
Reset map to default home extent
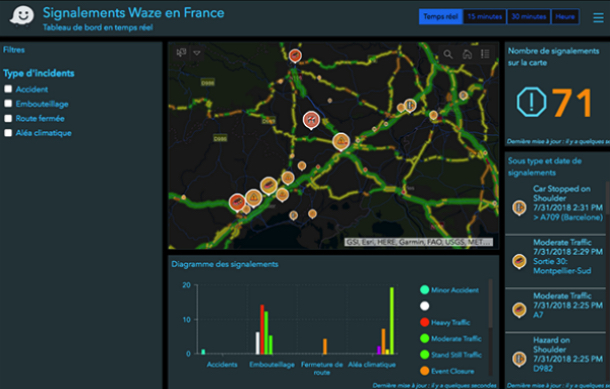[467, 54]
